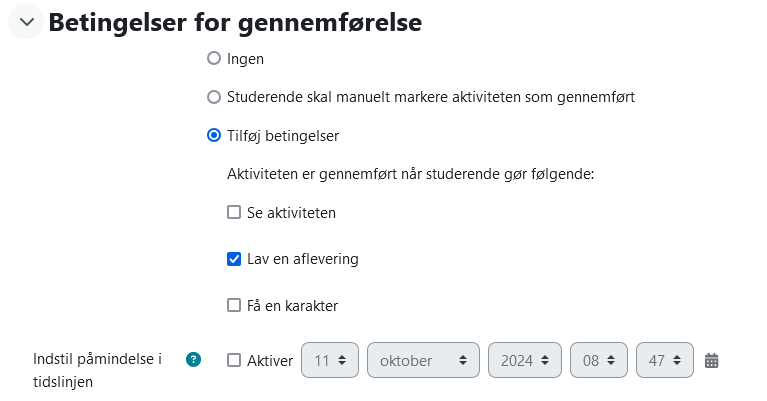Open the month dropdown showing oktober
This screenshot has height=401, width=767.
tap(423, 360)
